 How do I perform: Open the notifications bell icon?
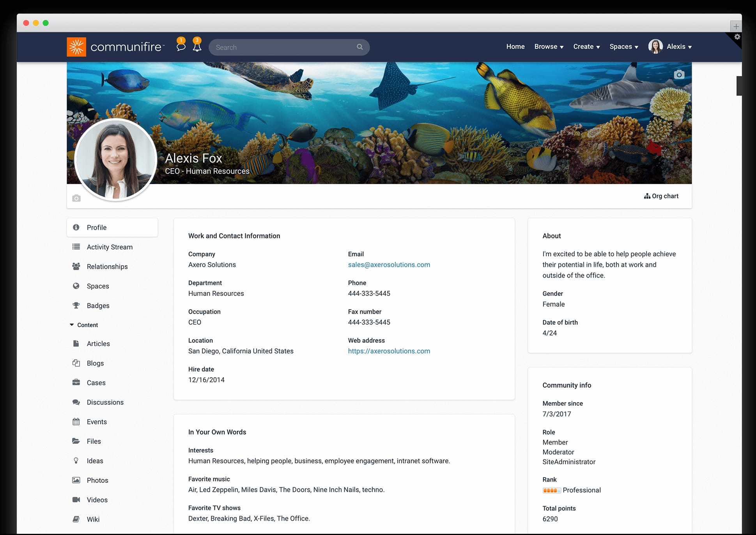197,47
